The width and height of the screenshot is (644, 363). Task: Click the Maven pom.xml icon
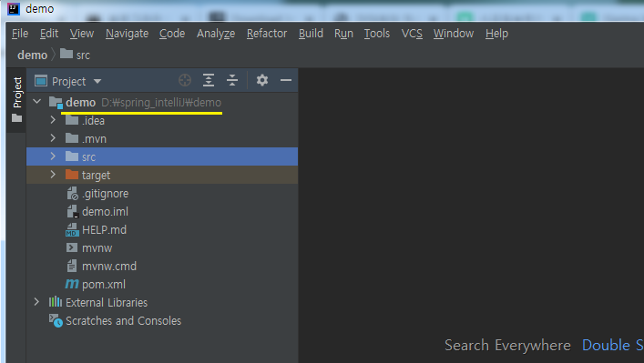pyautogui.click(x=72, y=284)
